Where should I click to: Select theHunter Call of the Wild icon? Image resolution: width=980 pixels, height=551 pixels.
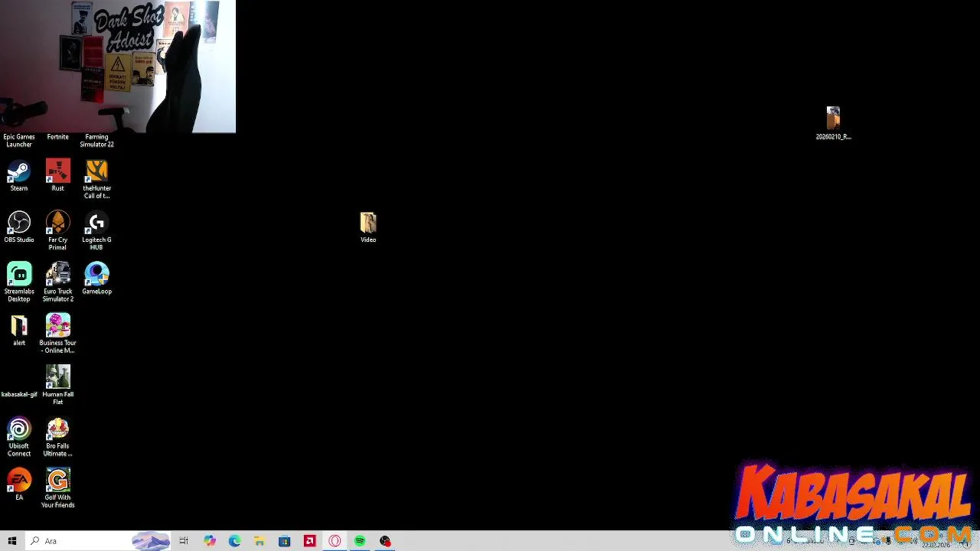pyautogui.click(x=96, y=179)
